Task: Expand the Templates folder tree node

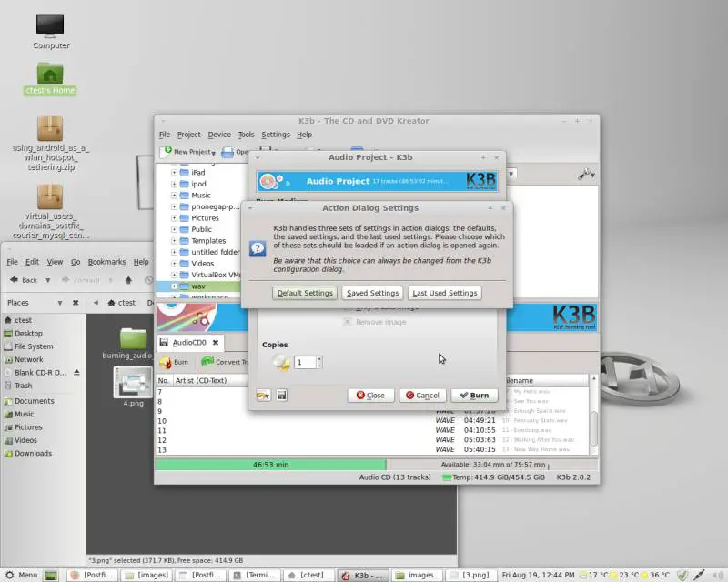Action: point(174,240)
